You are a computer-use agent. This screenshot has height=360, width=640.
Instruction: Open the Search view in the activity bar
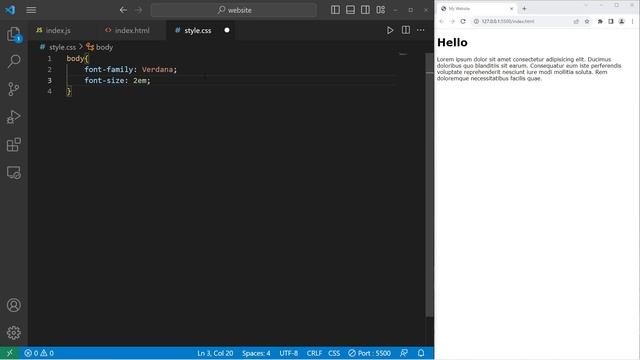[x=14, y=62]
